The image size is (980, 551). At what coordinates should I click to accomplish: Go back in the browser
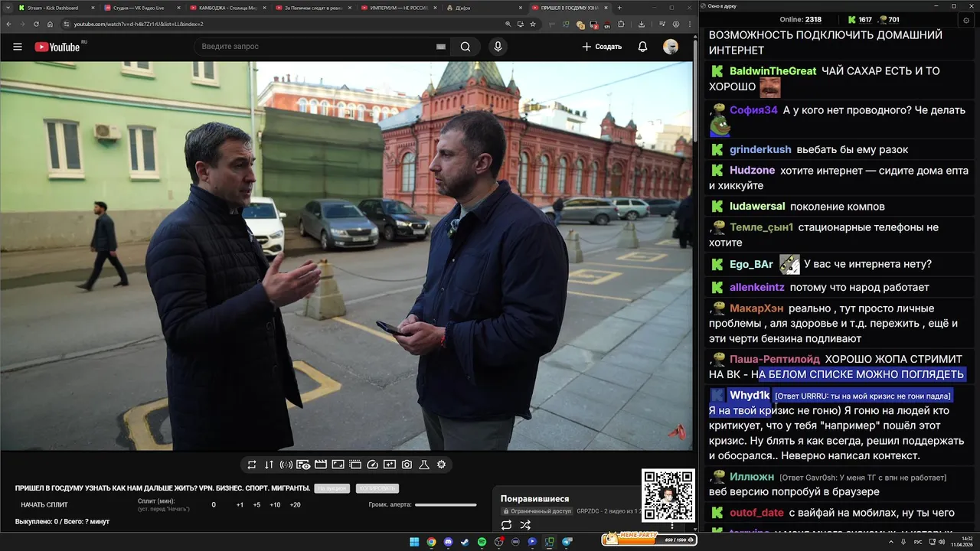pos(8,24)
